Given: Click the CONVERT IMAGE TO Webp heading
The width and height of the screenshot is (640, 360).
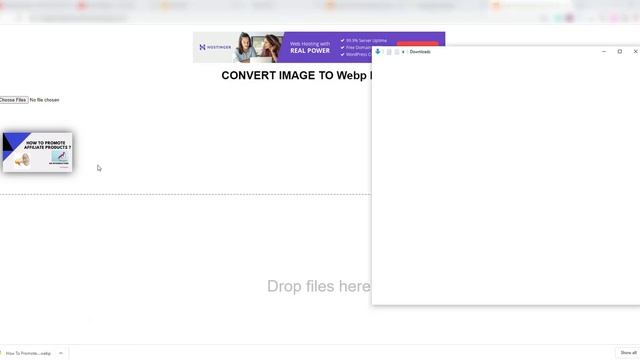Looking at the screenshot, I should [x=297, y=76].
